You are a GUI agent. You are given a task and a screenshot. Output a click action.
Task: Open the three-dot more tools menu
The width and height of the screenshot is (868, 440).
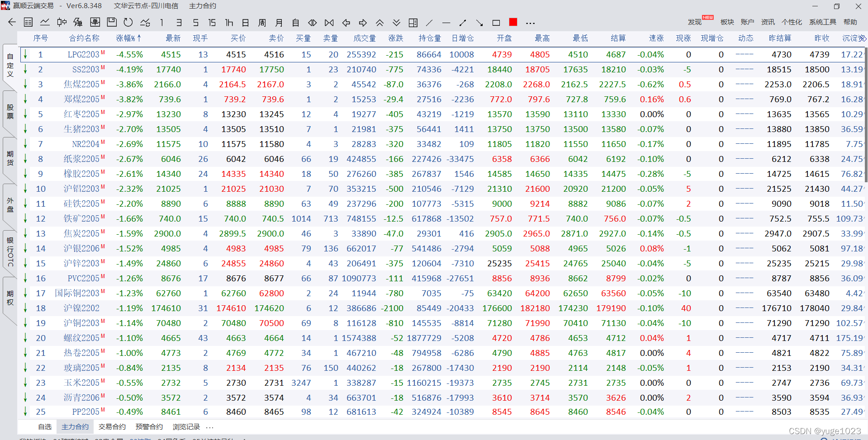(530, 23)
